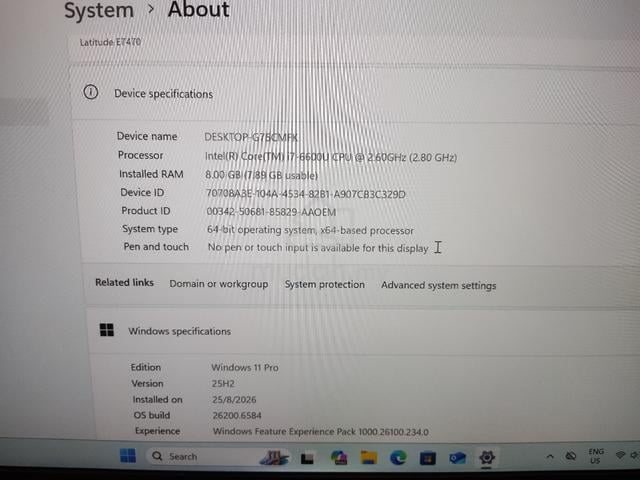Select the Product ID 00342-50681-85829-AAOEM
This screenshot has width=640, height=480.
[271, 212]
